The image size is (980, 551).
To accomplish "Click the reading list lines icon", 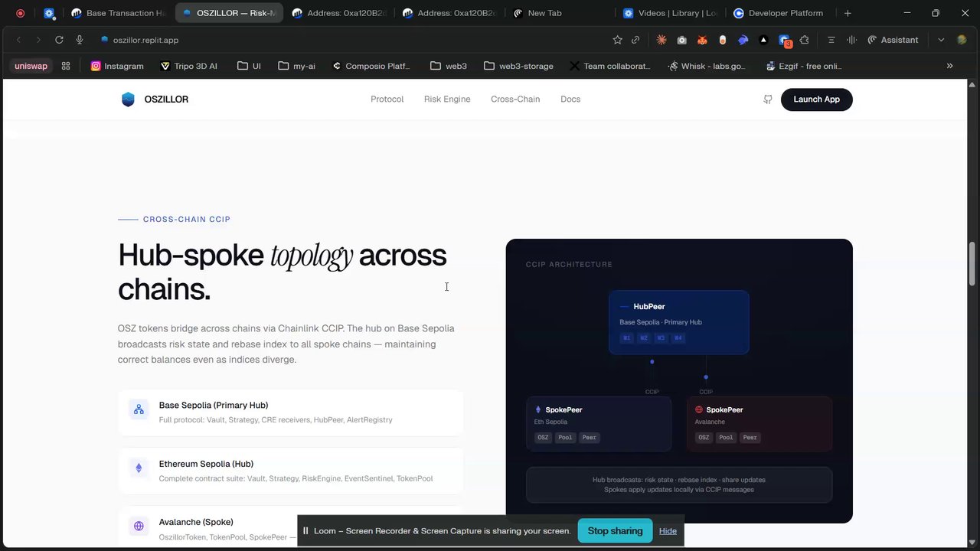I will point(831,40).
